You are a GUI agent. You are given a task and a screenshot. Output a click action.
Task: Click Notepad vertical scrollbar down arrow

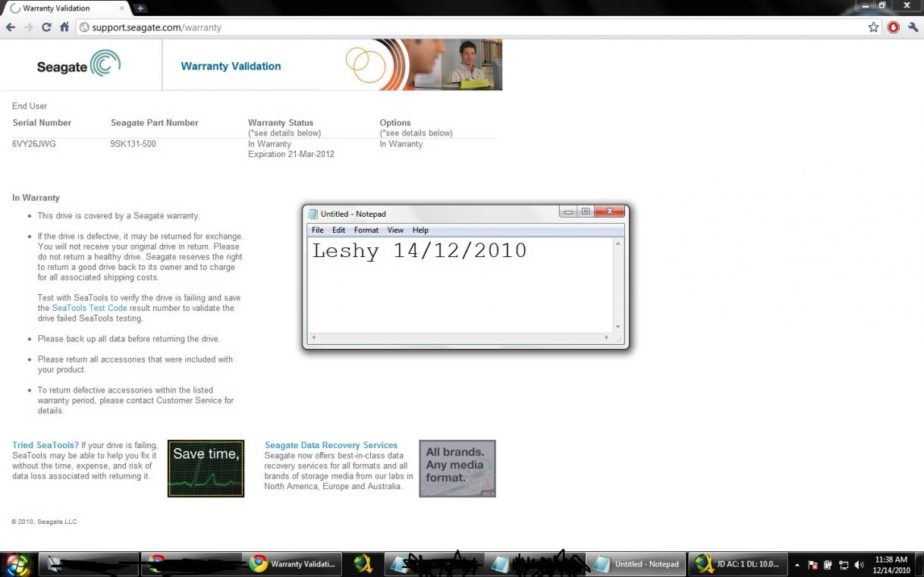pyautogui.click(x=618, y=327)
